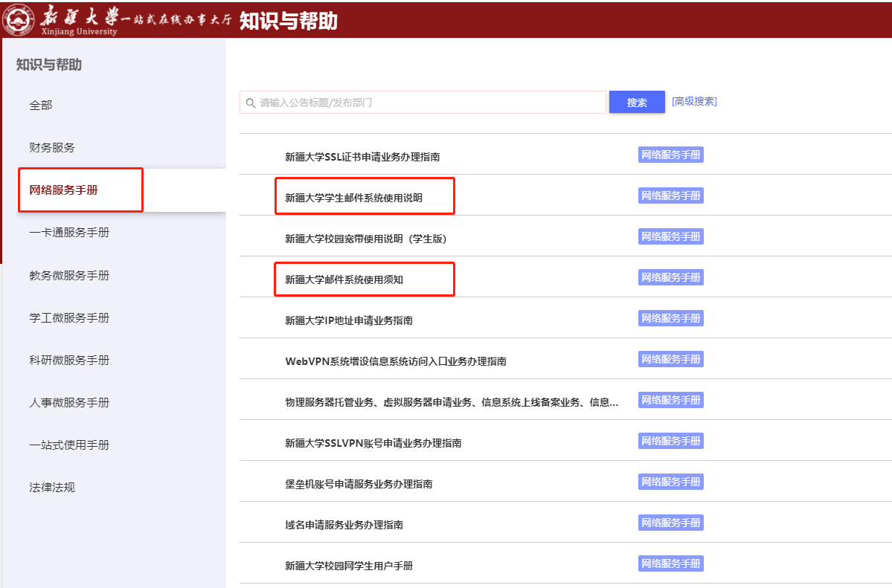Open 新疆大学IP地址申请业务指南 article
The image size is (892, 588).
click(x=349, y=320)
